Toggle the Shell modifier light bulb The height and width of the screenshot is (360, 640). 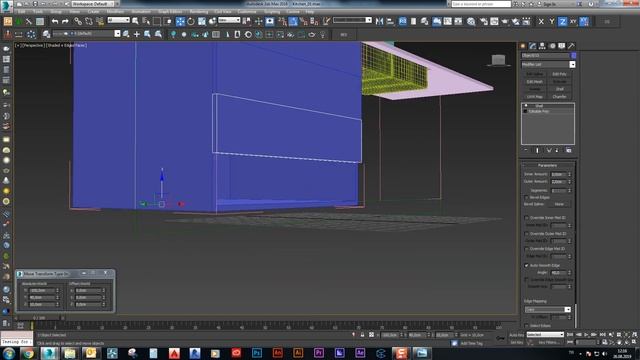[526, 106]
